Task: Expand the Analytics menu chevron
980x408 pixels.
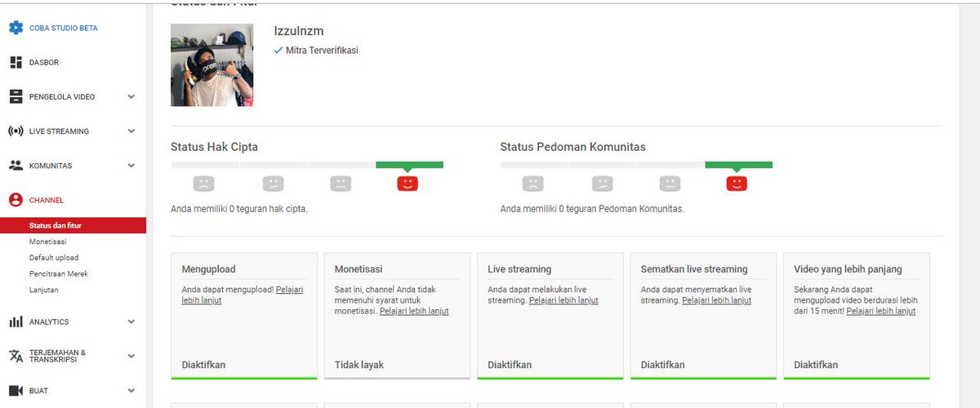Action: click(131, 322)
